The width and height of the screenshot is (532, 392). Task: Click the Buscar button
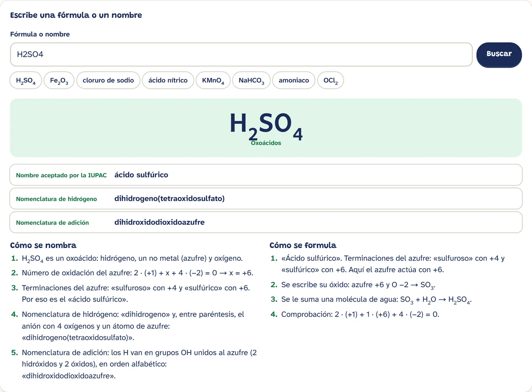pos(499,54)
